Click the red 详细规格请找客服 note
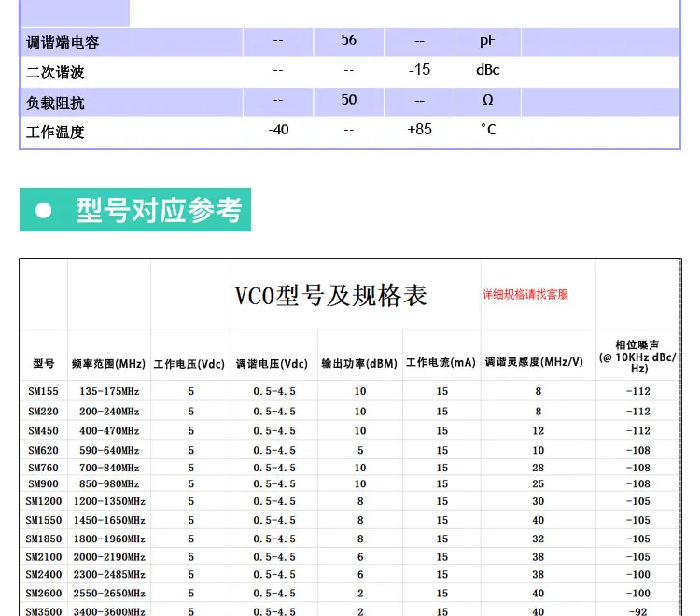This screenshot has width=700, height=616. pos(525,294)
